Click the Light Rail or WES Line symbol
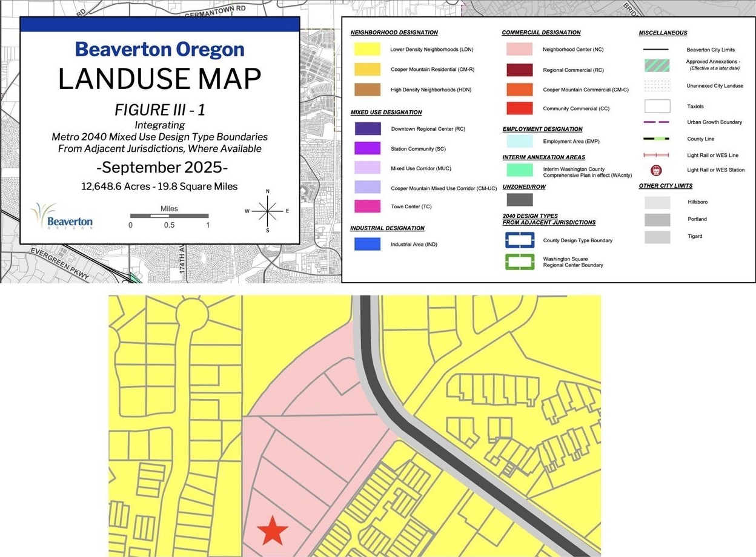 pyautogui.click(x=656, y=155)
